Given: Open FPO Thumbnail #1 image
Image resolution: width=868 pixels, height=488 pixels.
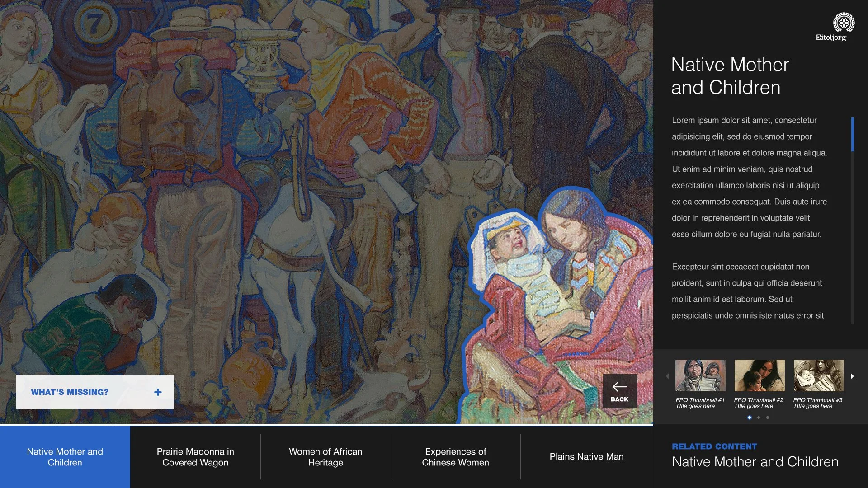Looking at the screenshot, I should click(x=700, y=375).
